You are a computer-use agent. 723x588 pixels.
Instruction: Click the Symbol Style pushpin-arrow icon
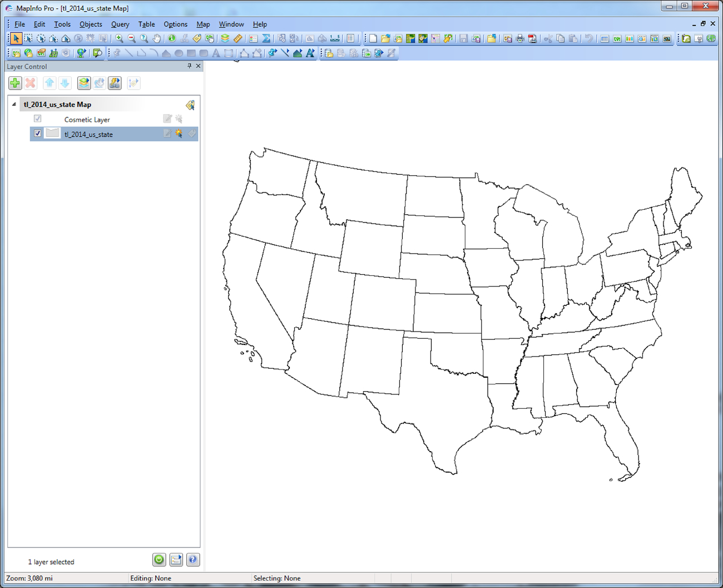click(x=272, y=53)
